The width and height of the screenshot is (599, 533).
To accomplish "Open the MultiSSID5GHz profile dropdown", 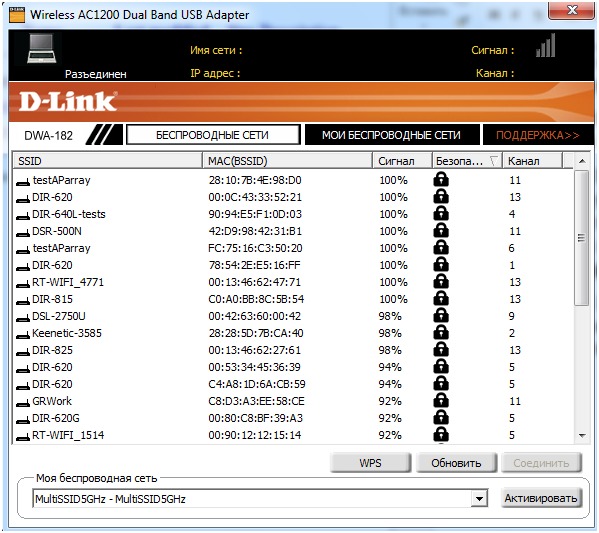I will [x=479, y=498].
